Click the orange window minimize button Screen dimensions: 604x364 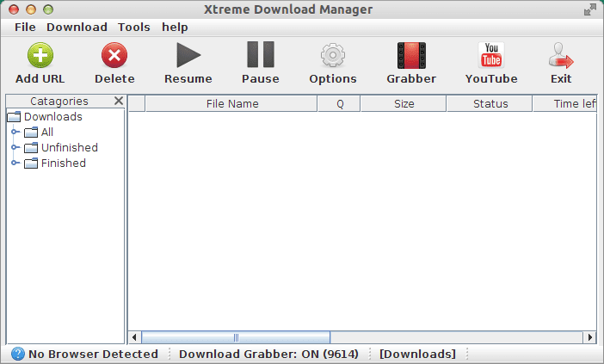tap(31, 9)
